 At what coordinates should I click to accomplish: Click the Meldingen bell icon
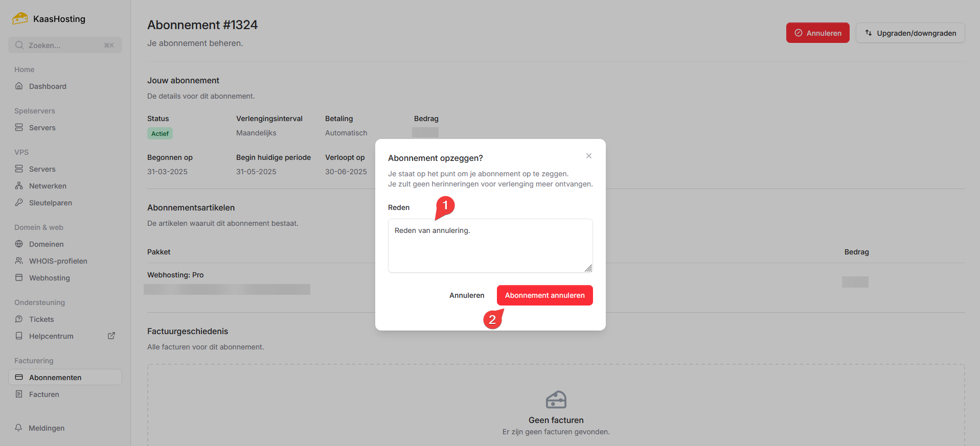[18, 428]
